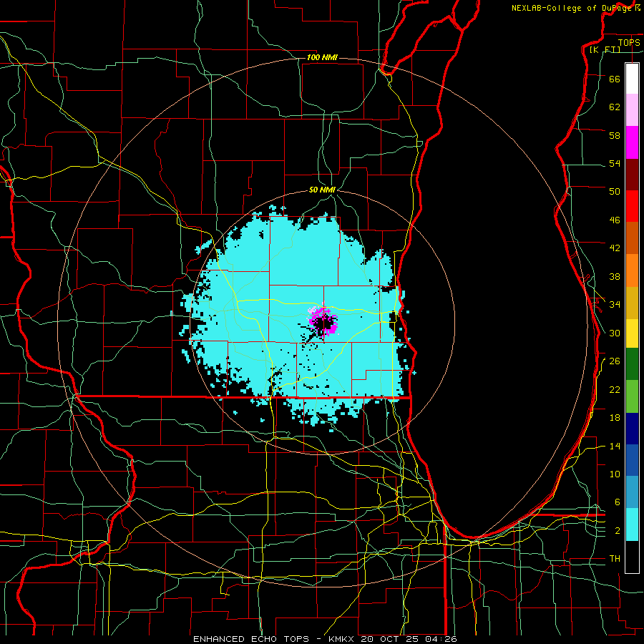Click the '22' legend value
Image resolution: width=644 pixels, height=644 pixels.
(615, 390)
